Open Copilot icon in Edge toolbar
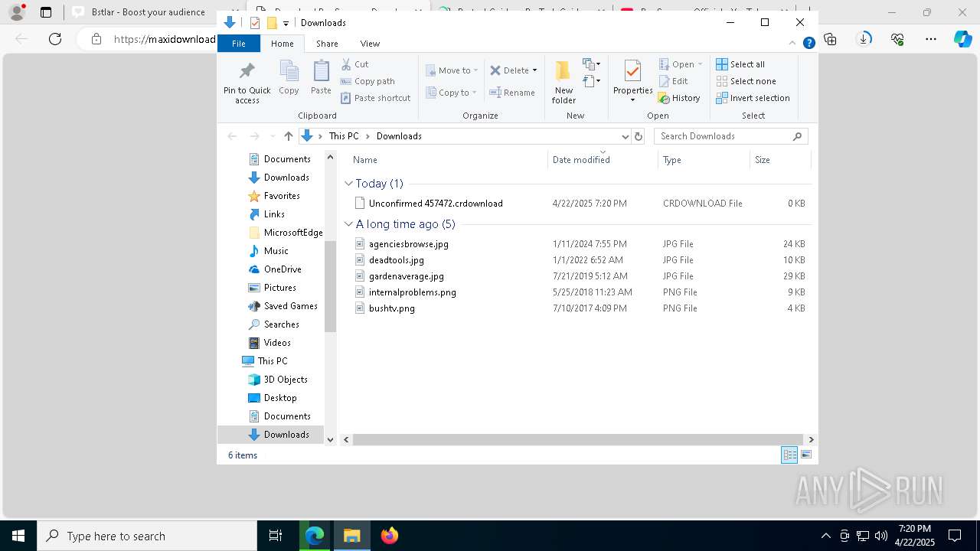Viewport: 980px width, 551px height. (962, 38)
